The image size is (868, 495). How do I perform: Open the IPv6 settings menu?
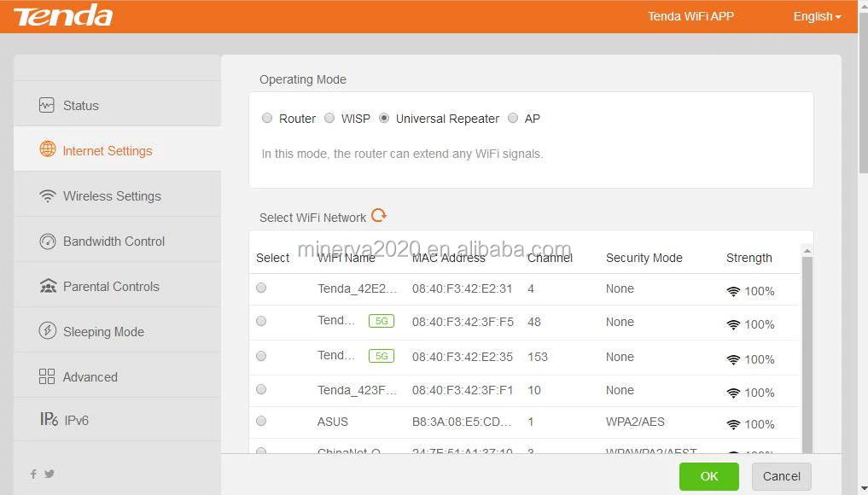click(x=118, y=420)
